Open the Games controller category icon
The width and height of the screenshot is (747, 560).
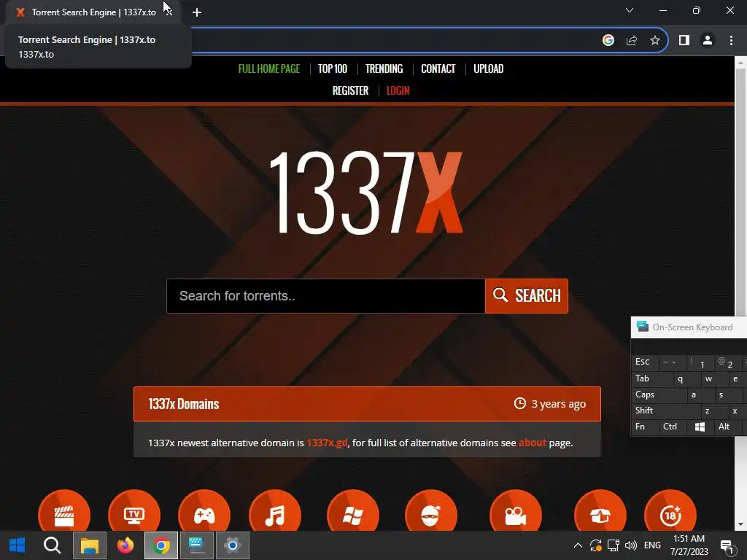point(204,512)
